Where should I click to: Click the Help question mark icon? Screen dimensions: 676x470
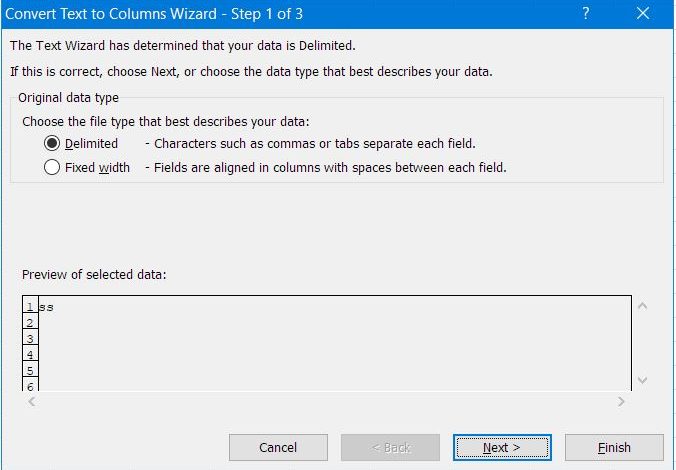coord(585,14)
